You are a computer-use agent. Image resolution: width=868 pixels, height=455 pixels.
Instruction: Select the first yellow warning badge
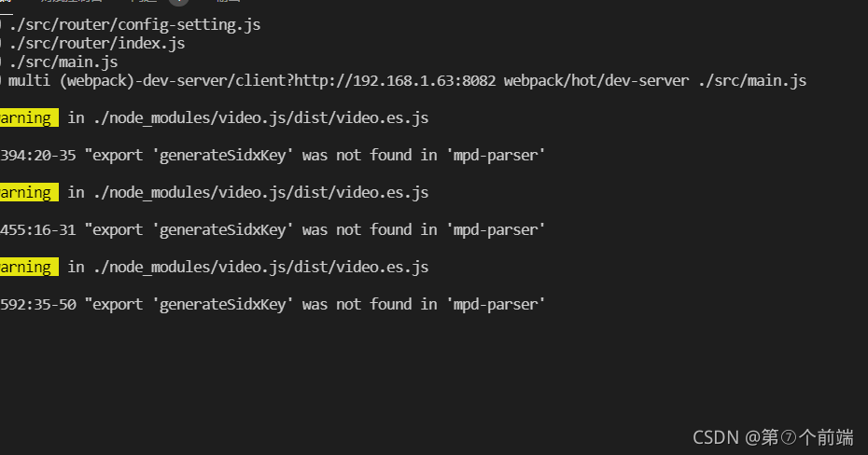click(x=29, y=117)
